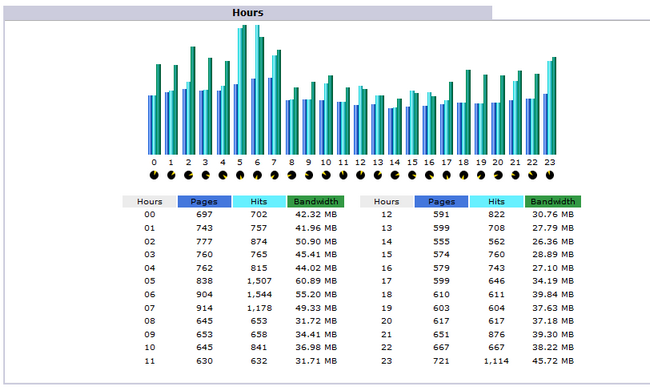Click the 50.90 MB bandwidth value

tap(316, 241)
